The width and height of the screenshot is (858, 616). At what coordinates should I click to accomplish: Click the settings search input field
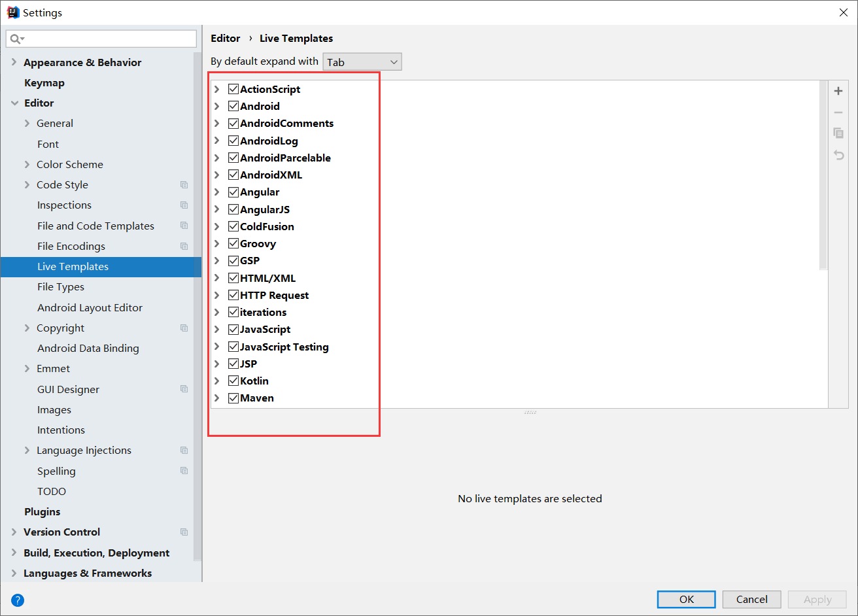[101, 39]
